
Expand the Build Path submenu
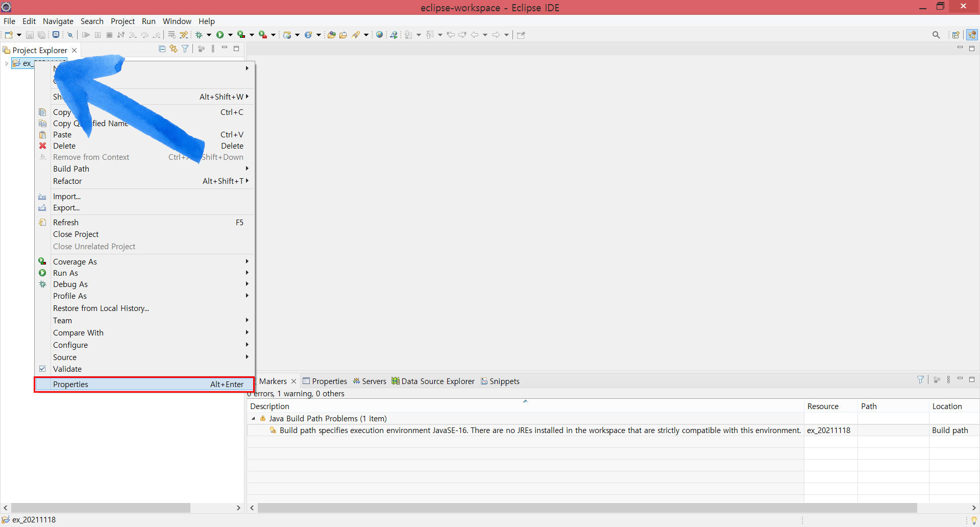click(x=145, y=169)
